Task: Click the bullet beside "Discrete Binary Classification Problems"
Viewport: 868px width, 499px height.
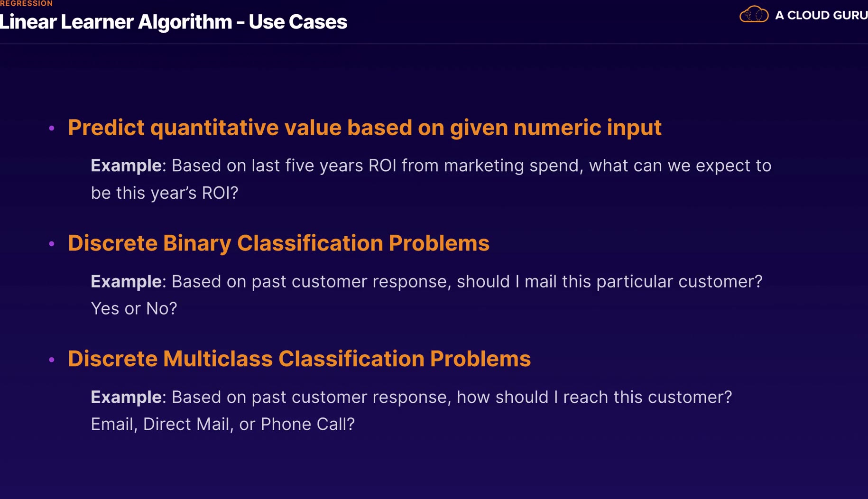Action: click(x=52, y=244)
